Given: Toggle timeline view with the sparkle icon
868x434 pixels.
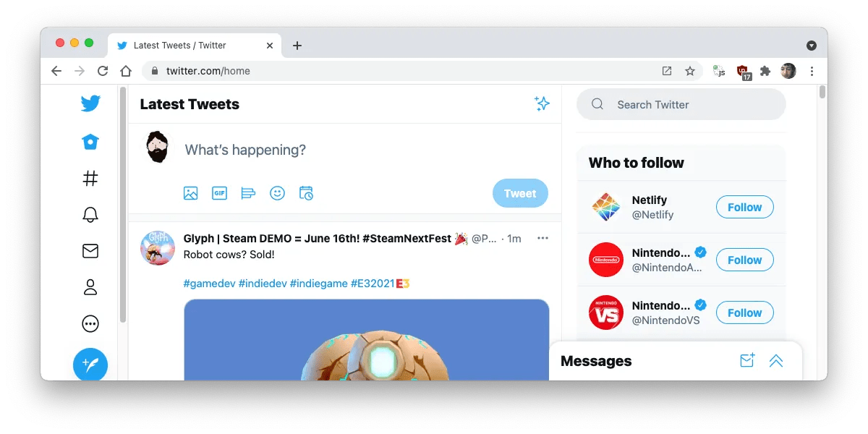Looking at the screenshot, I should click(542, 103).
